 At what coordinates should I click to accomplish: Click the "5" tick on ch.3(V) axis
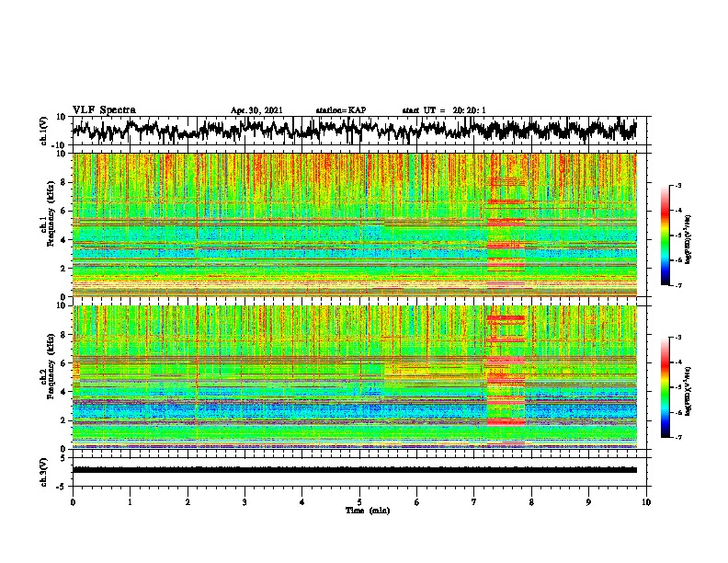[63, 458]
